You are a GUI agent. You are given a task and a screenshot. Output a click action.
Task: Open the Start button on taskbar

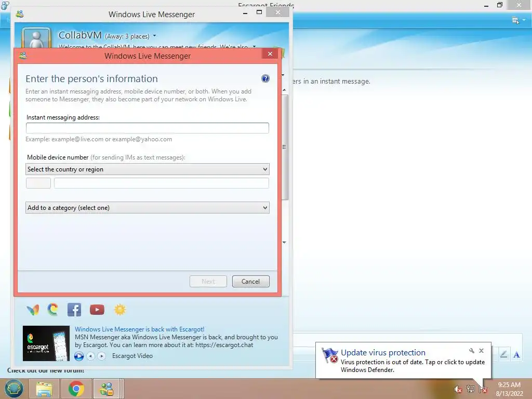pos(14,389)
